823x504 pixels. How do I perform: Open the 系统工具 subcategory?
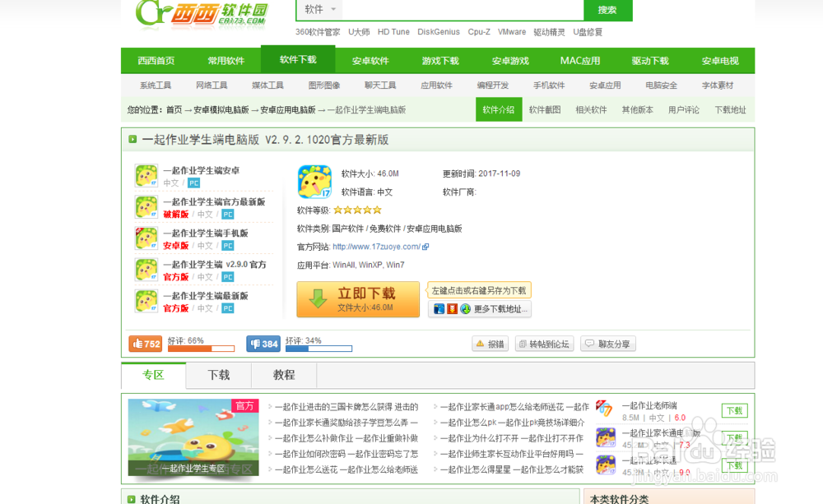(156, 86)
